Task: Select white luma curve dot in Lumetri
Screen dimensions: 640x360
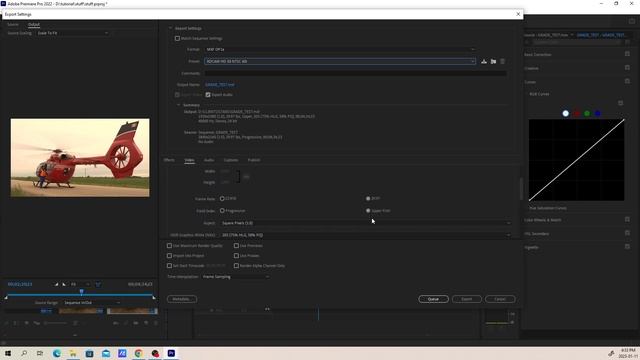Action: (x=565, y=113)
